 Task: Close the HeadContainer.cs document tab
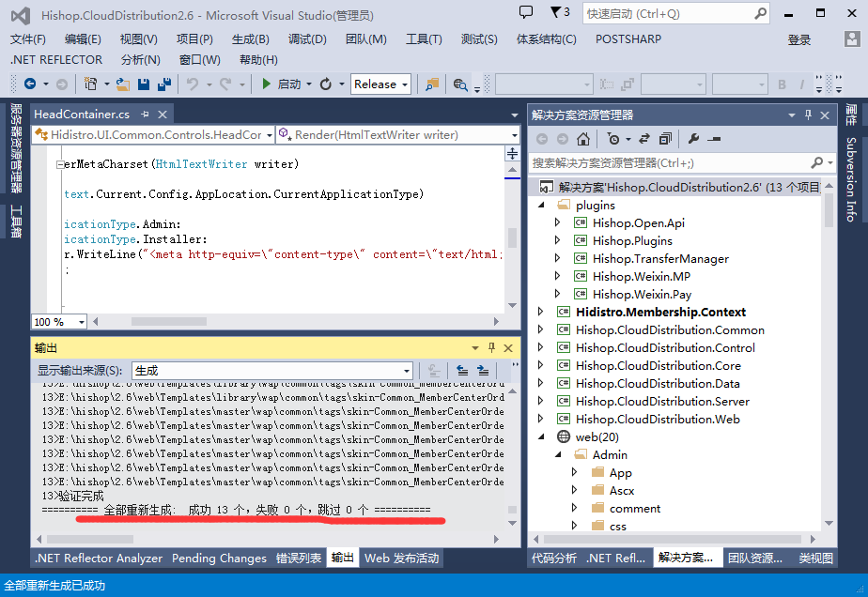pyautogui.click(x=163, y=115)
